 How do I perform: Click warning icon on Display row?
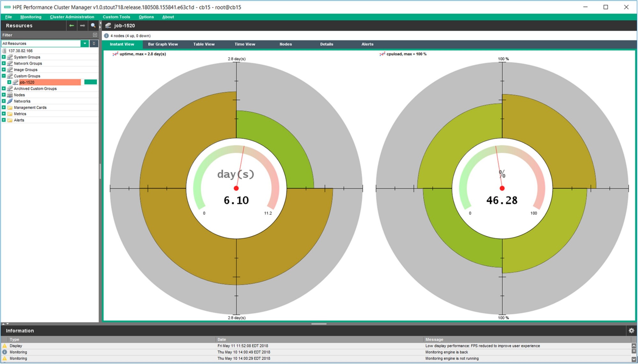pos(4,346)
